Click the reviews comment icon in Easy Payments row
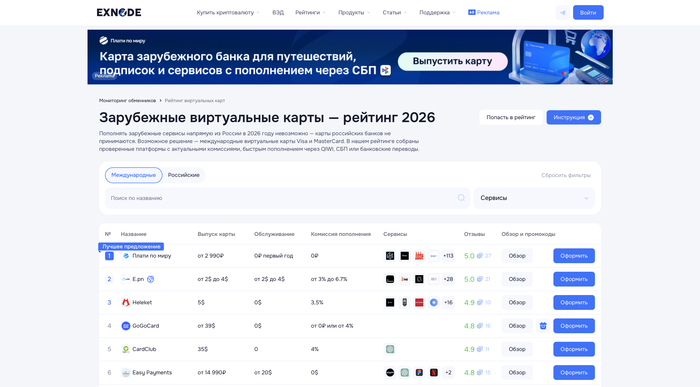Viewport: 700px width, 387px height. pyautogui.click(x=479, y=372)
